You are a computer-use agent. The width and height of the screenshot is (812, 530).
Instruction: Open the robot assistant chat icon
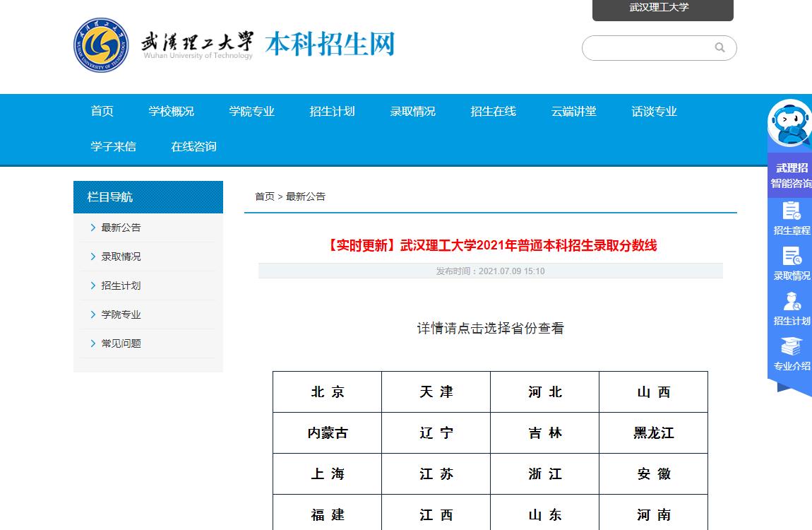click(x=789, y=123)
